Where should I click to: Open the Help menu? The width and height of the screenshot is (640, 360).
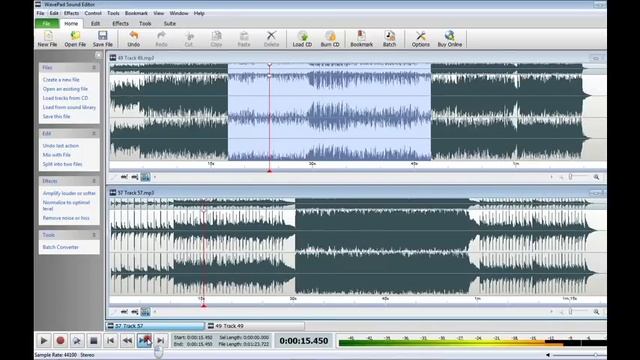[x=199, y=13]
